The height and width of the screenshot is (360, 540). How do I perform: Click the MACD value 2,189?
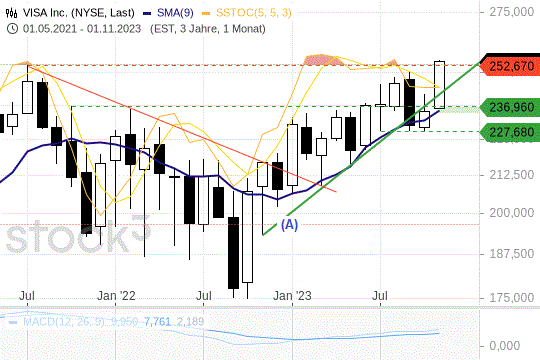point(190,322)
